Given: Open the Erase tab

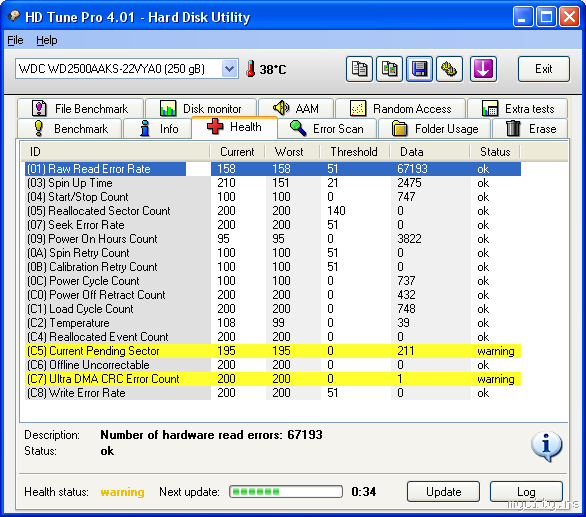Looking at the screenshot, I should point(530,129).
